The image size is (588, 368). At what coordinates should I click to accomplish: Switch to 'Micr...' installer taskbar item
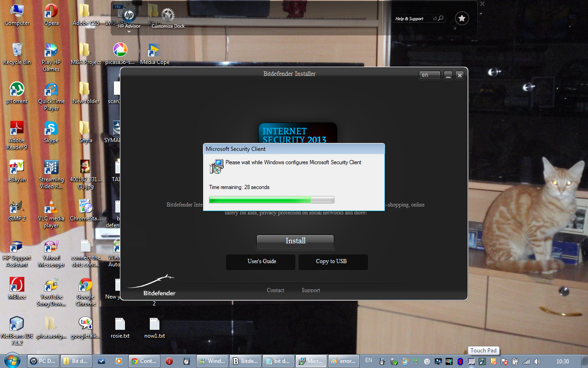(311, 361)
